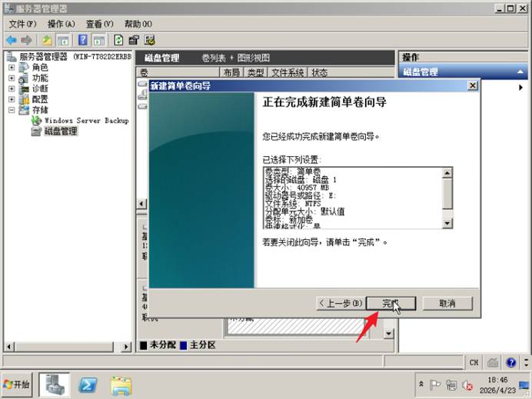The width and height of the screenshot is (532, 399).
Task: Click the Server Manager taskbar icon
Action: (x=55, y=384)
